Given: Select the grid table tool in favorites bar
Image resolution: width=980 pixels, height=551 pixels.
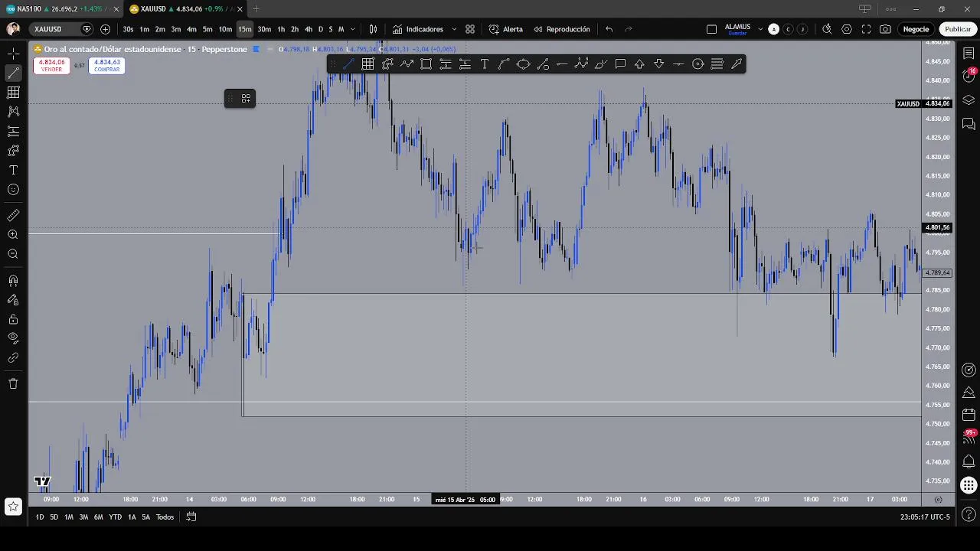Looking at the screenshot, I should [x=367, y=64].
